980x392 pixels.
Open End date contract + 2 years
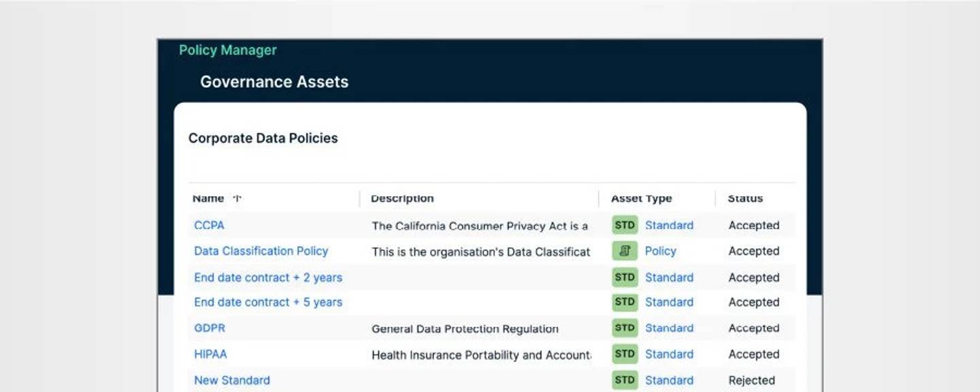click(268, 277)
